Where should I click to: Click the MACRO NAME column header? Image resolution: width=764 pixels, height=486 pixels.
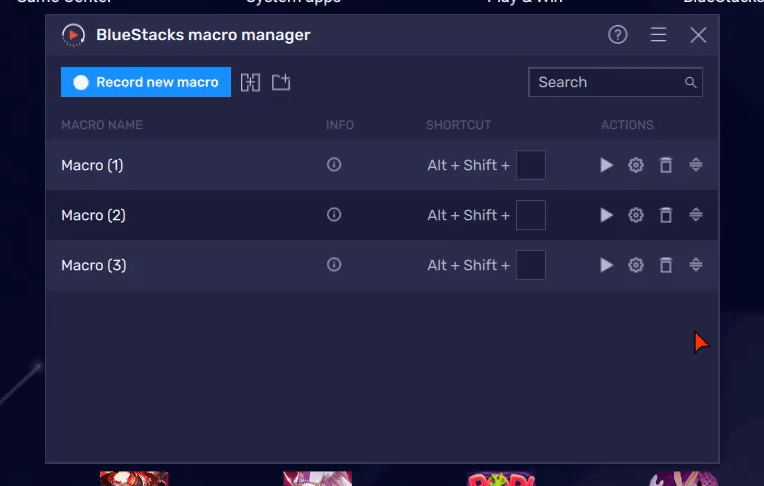click(102, 125)
